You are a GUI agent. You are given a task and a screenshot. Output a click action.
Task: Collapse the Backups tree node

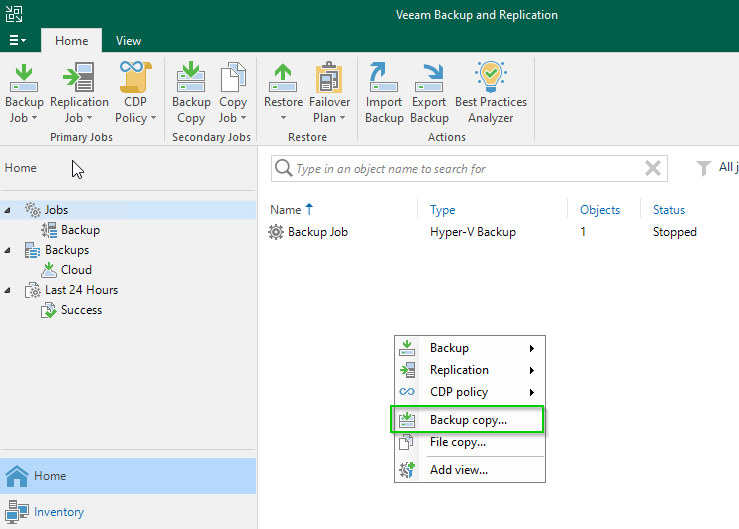[x=7, y=250]
